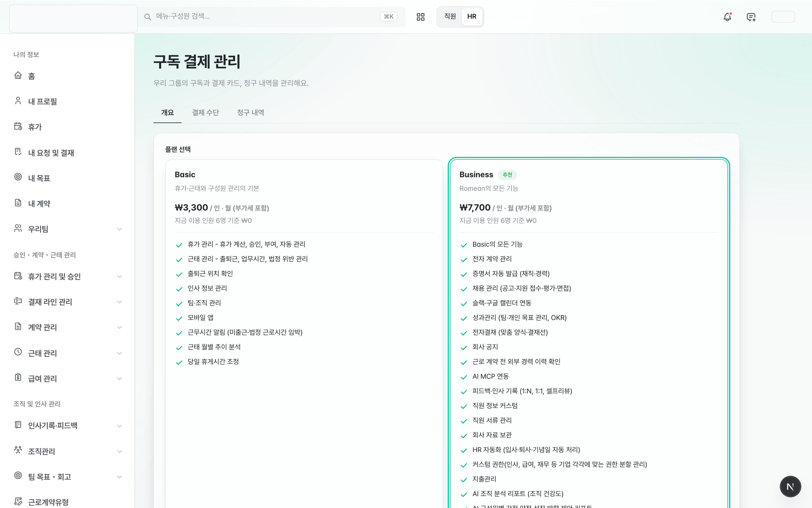This screenshot has width=812, height=508.
Task: Click the 추천 badge on Business
Action: tap(507, 175)
